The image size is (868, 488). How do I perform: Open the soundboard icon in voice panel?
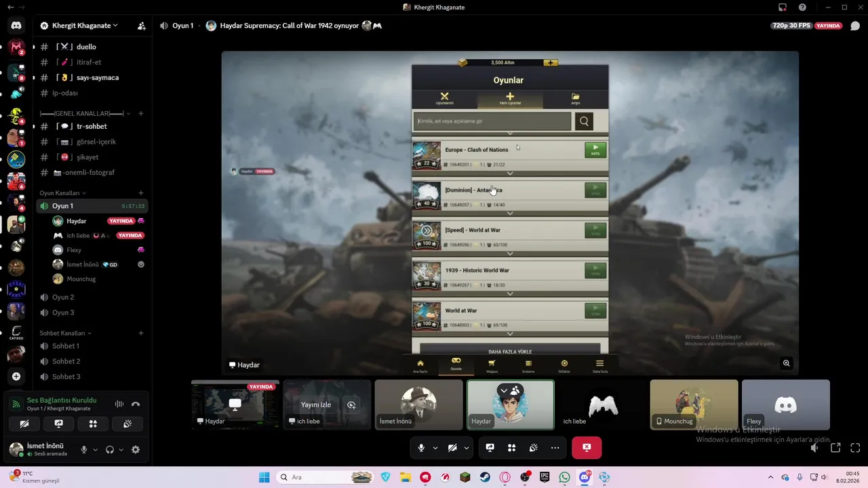click(127, 424)
